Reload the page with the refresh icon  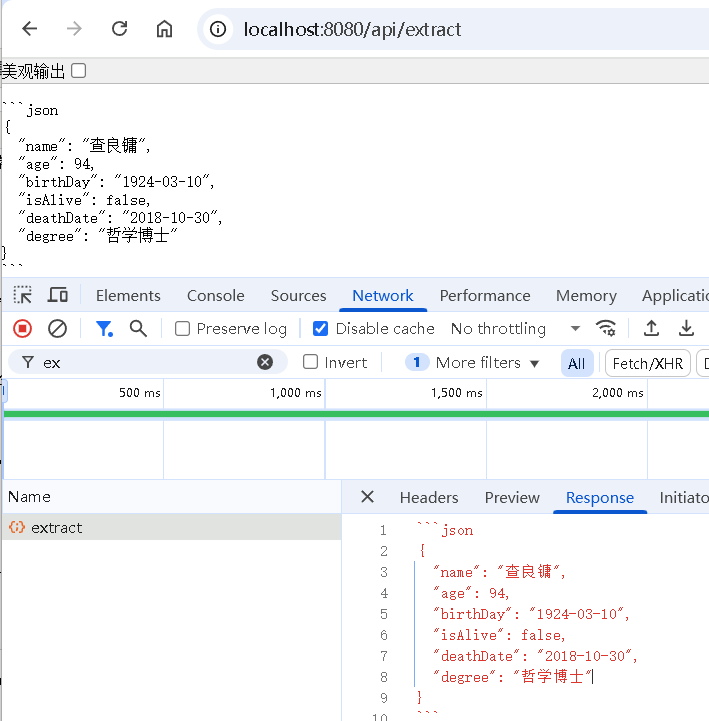coord(120,29)
